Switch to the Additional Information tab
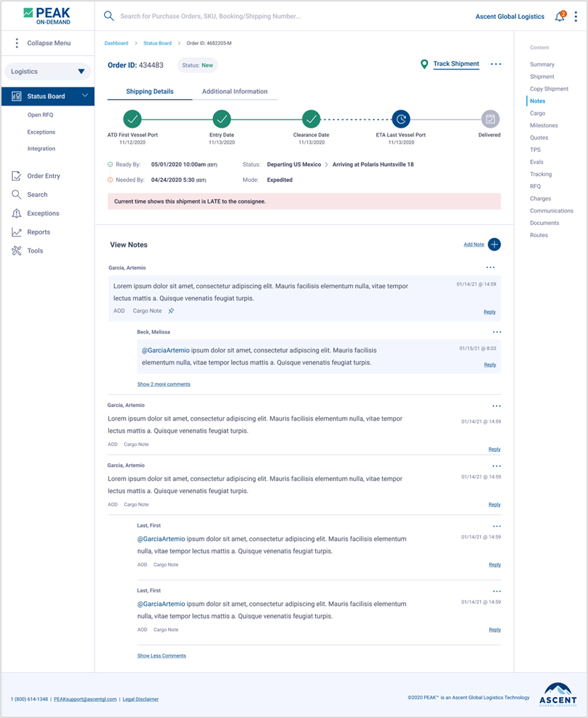Viewport: 588px width, 718px height. (x=235, y=91)
